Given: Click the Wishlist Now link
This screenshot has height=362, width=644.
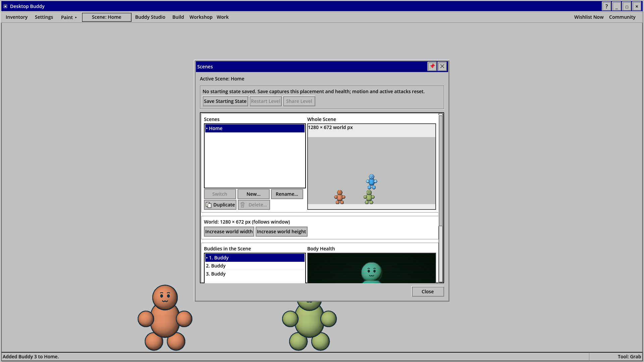Looking at the screenshot, I should point(589,17).
